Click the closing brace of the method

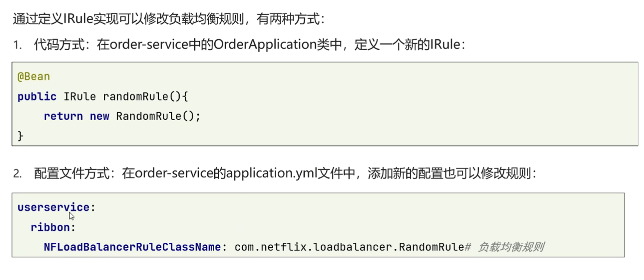(x=20, y=136)
